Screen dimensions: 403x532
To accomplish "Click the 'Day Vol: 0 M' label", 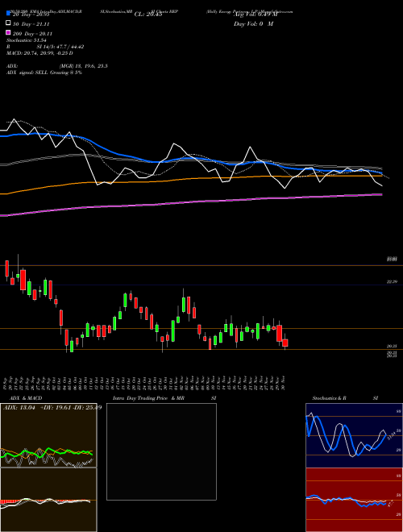I will click(253, 24).
